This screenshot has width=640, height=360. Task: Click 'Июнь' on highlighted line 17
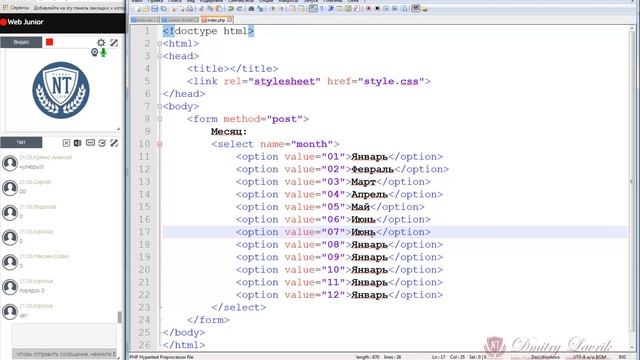click(363, 232)
